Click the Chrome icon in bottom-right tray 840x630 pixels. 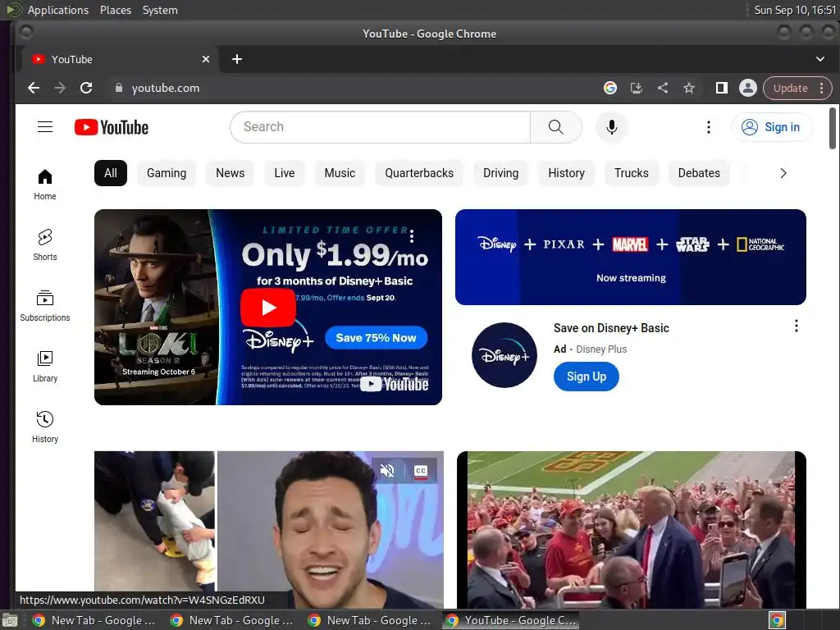click(777, 620)
